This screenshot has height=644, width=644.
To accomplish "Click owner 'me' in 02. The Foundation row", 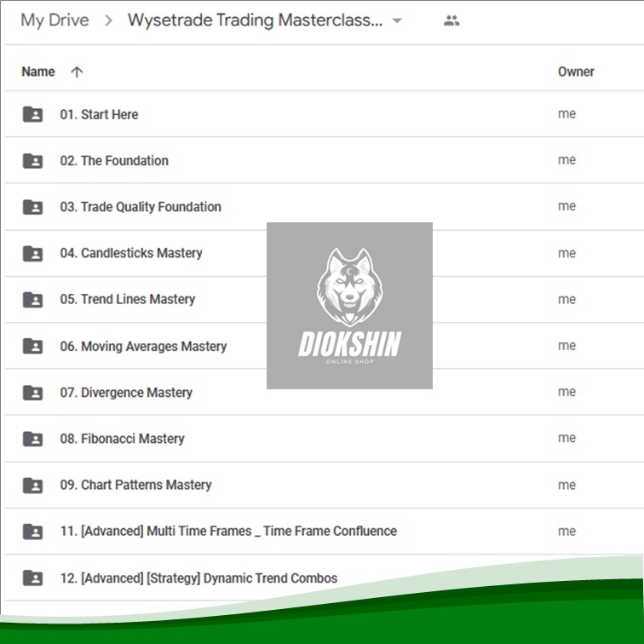I will (x=566, y=160).
